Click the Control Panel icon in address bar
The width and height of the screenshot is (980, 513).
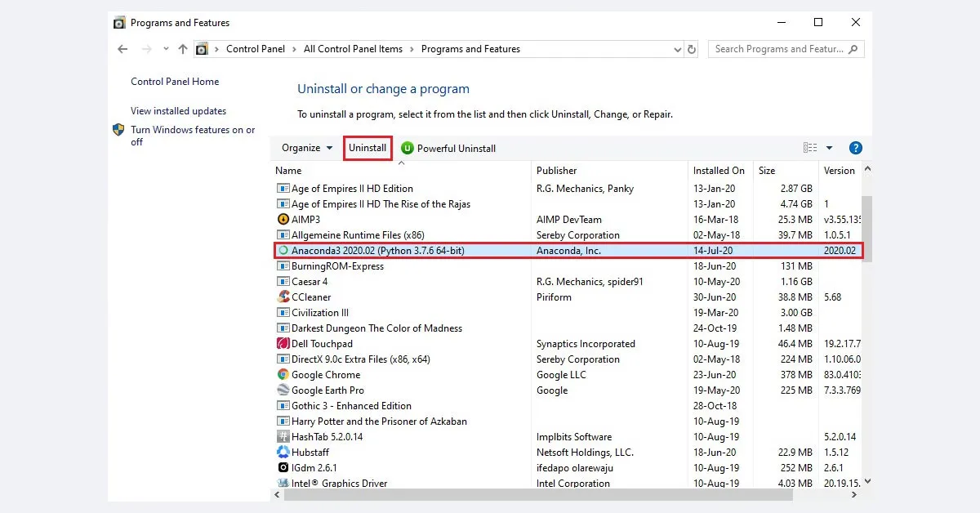click(x=202, y=49)
